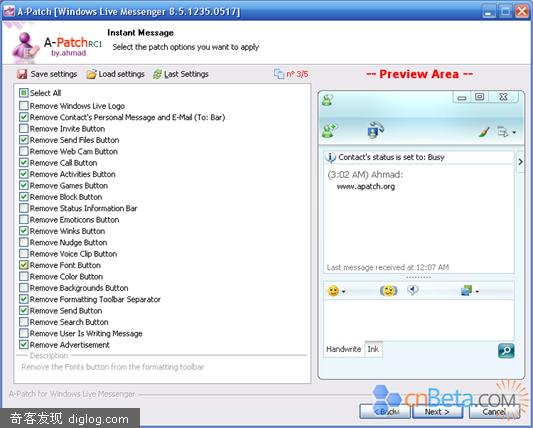Open the emoticons dropdown arrow
This screenshot has width=533, height=428.
pyautogui.click(x=344, y=292)
